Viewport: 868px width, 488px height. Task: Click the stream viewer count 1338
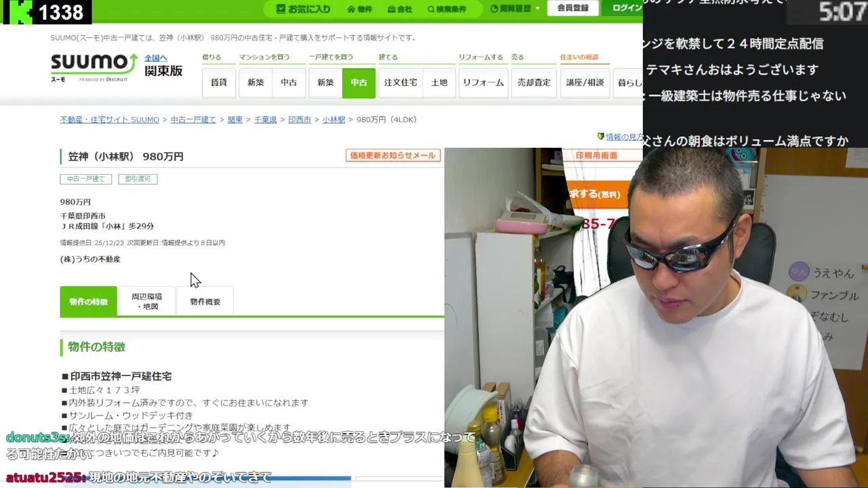60,12
